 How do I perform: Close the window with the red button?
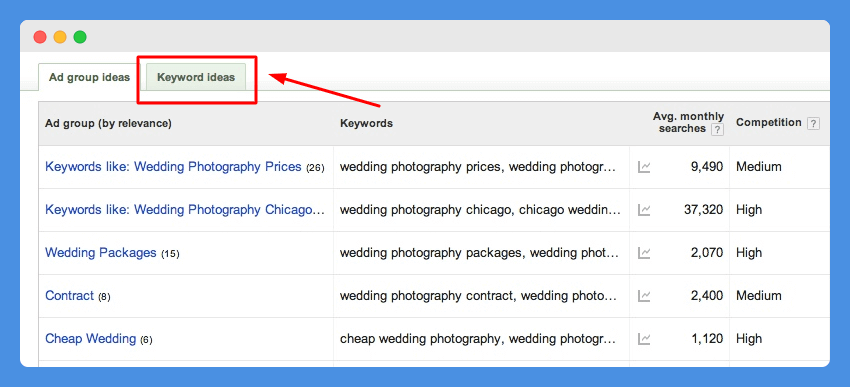(40, 37)
